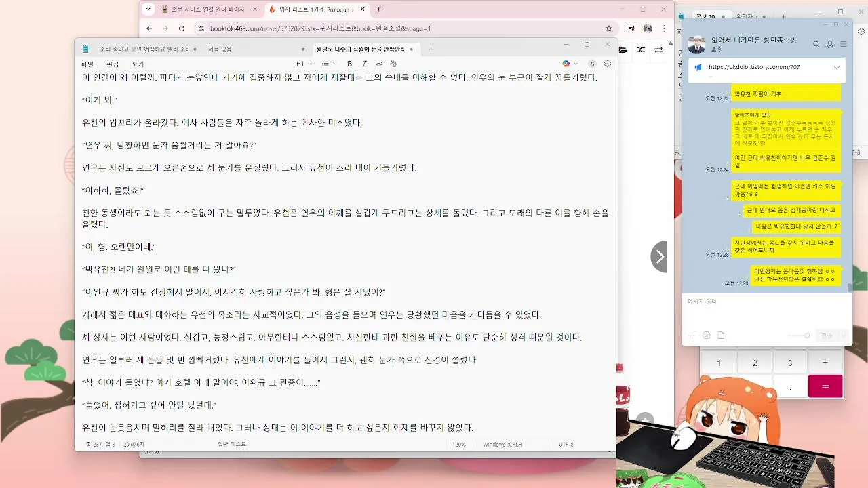The image size is (868, 488).
Task: Open the emoticon picker in chat
Action: pyautogui.click(x=707, y=335)
